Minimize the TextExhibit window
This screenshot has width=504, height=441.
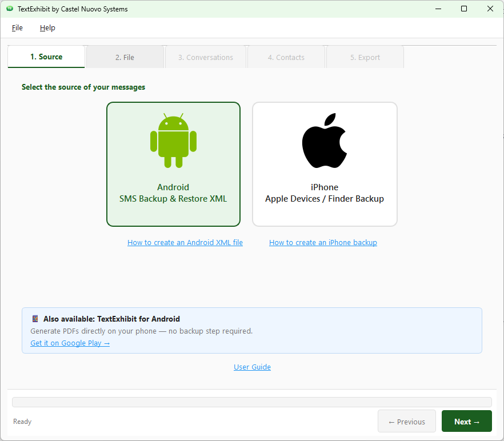(x=438, y=9)
